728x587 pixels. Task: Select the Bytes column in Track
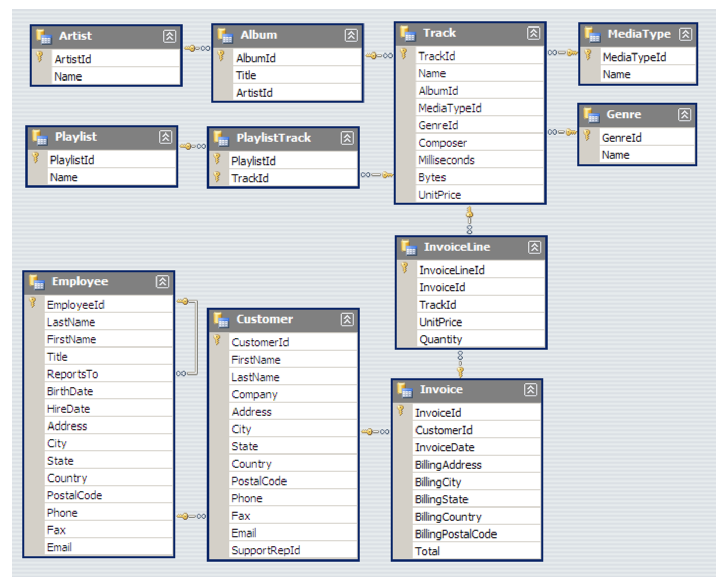tap(480, 177)
